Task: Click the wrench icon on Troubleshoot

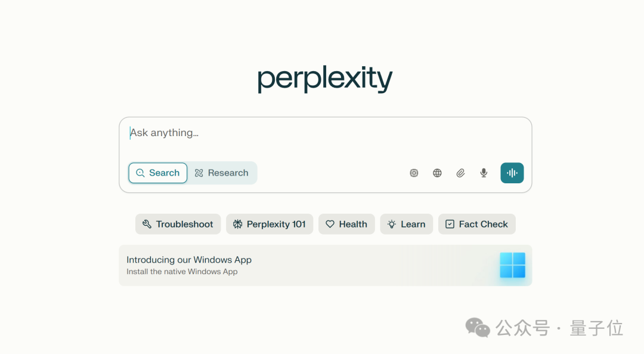Action: (x=147, y=224)
